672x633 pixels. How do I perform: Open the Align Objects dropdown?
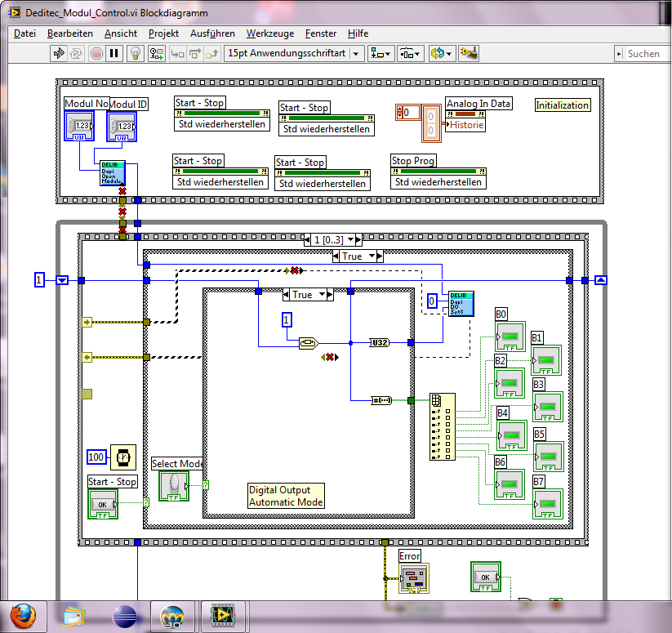(381, 54)
